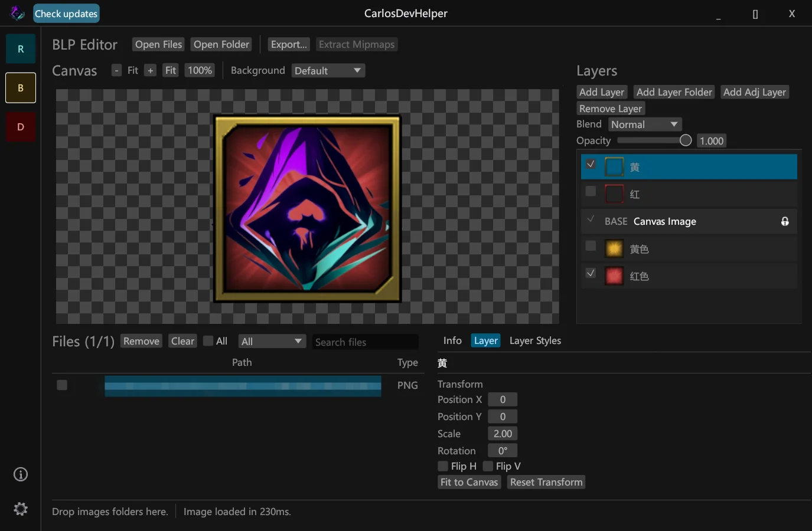
Task: Switch to the Layer Styles tab
Action: point(535,341)
